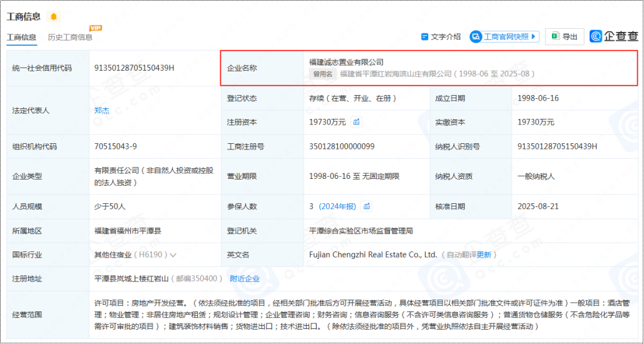Open the 历史工商信息 tab

[x=70, y=38]
